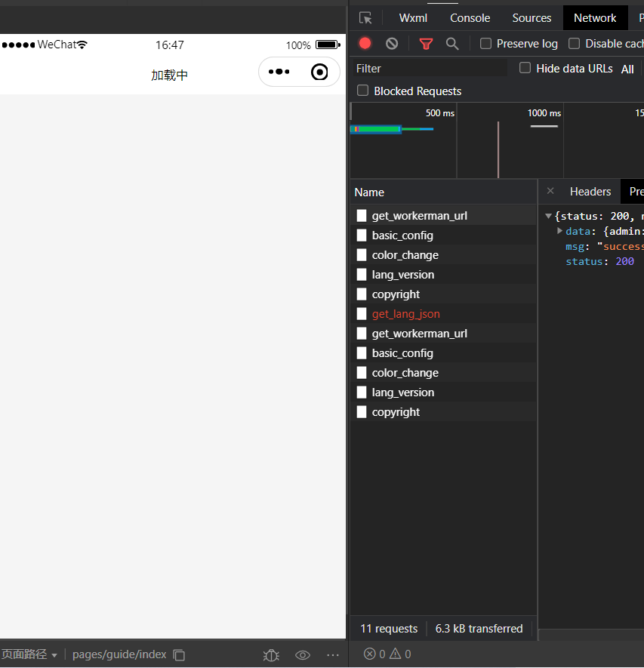Select second color_change request
The height and width of the screenshot is (668, 644).
(443, 372)
